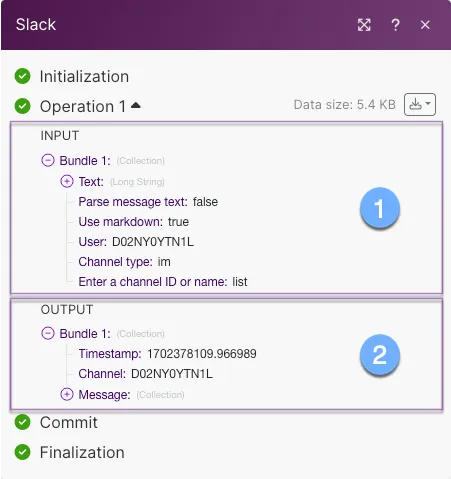Viewport: 451px width, 479px height.
Task: Collapse the OUTPUT Bundle 1 collection
Action: click(x=48, y=333)
